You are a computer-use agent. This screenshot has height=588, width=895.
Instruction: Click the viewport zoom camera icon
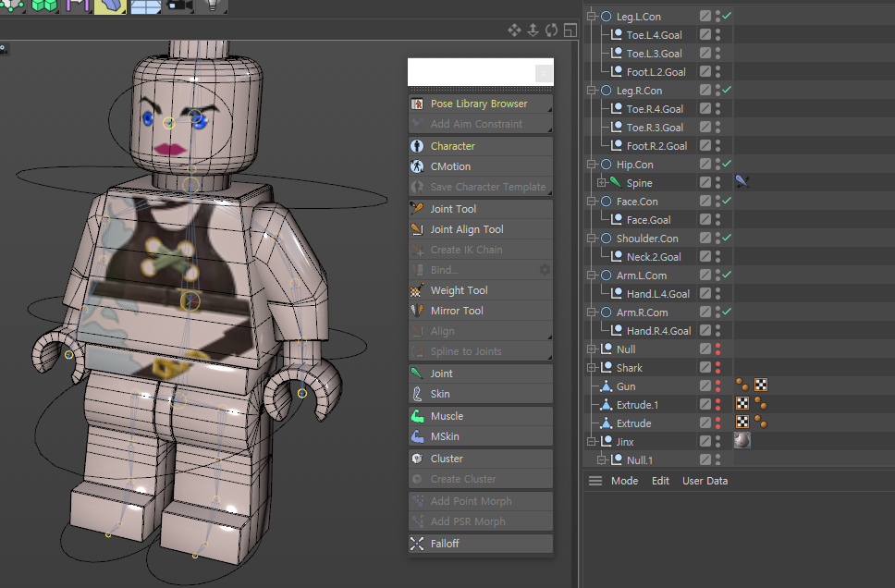click(x=533, y=31)
